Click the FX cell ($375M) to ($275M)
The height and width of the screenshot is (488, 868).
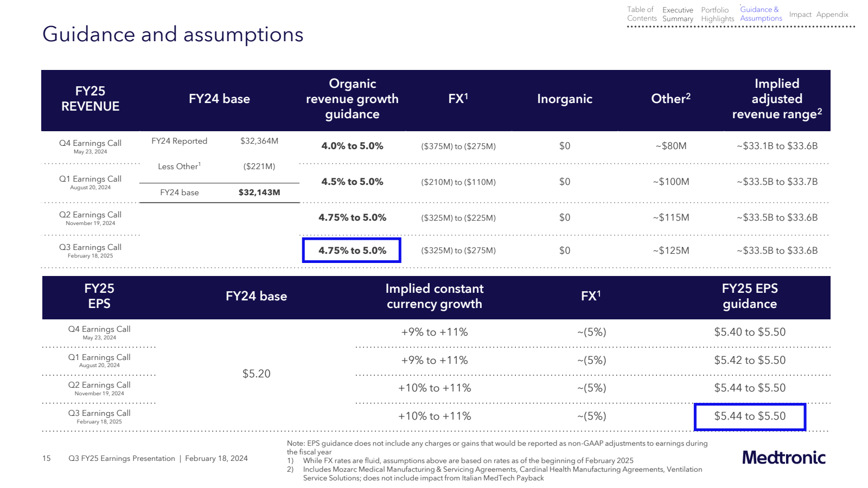point(458,146)
